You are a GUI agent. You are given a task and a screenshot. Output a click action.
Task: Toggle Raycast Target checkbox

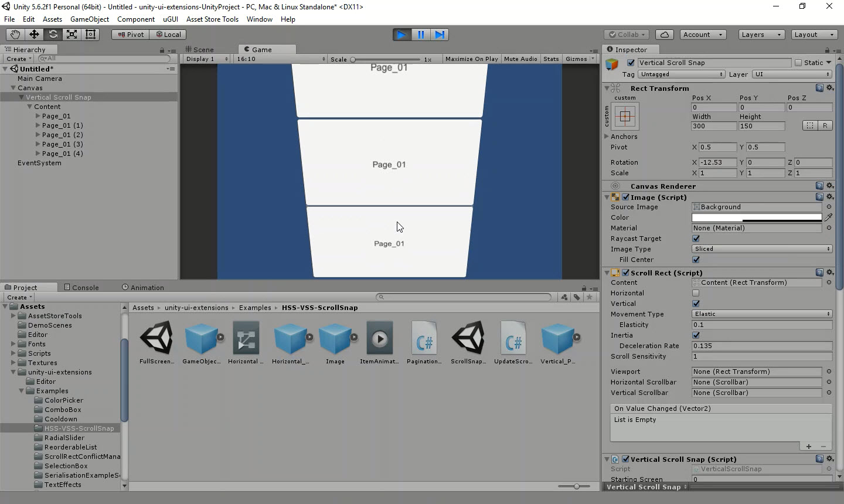point(696,239)
